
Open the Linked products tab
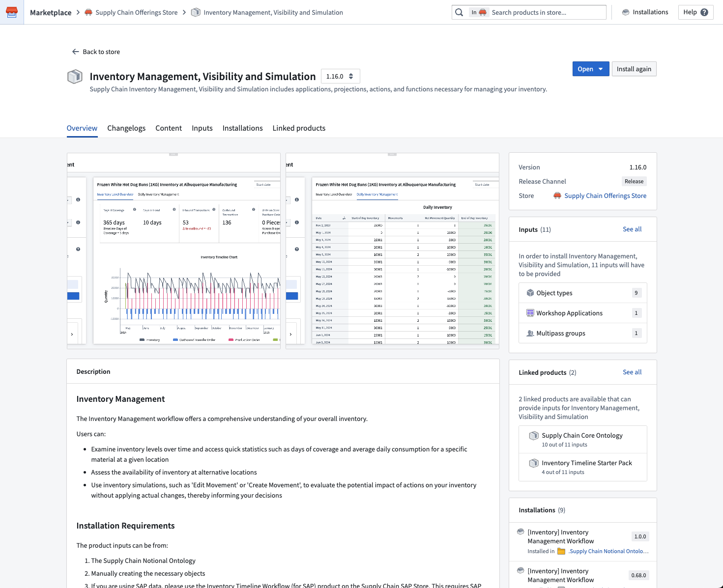coord(299,128)
